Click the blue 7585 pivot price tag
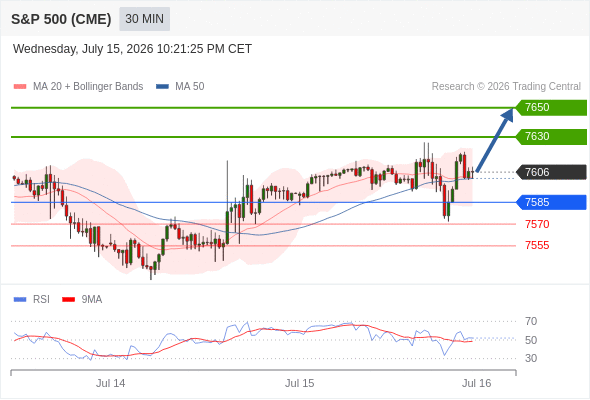Viewport: 590px width, 400px height. coord(551,202)
